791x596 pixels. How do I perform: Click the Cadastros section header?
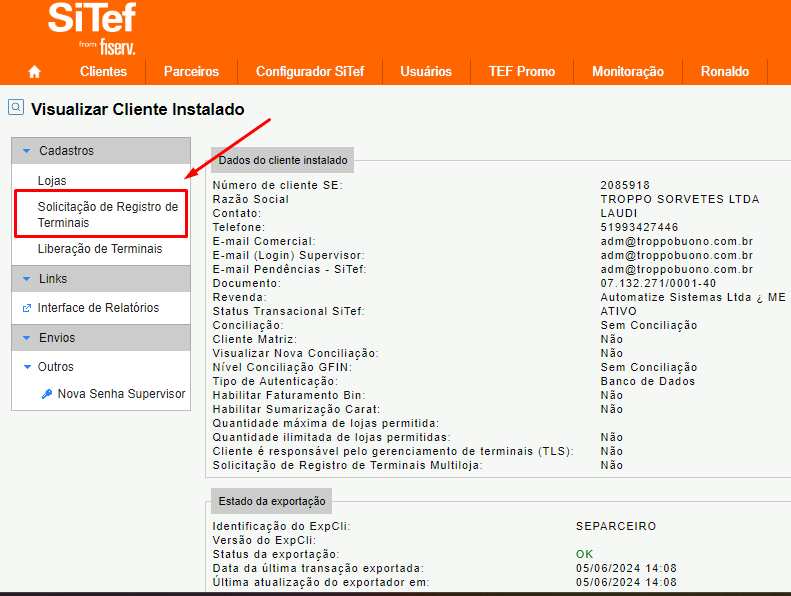(101, 151)
